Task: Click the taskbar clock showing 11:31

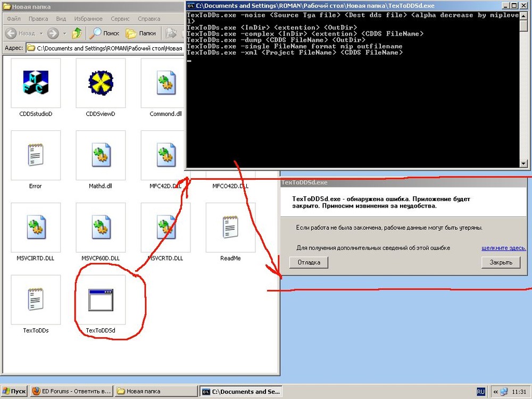Action: click(x=518, y=392)
